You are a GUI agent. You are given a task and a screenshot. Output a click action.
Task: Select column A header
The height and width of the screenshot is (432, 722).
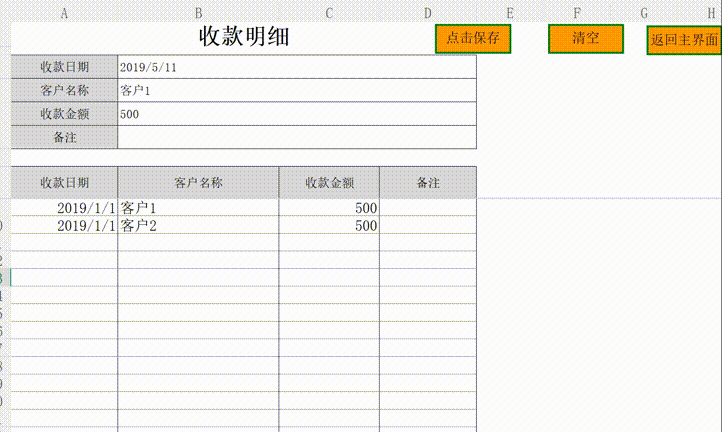[x=64, y=13]
